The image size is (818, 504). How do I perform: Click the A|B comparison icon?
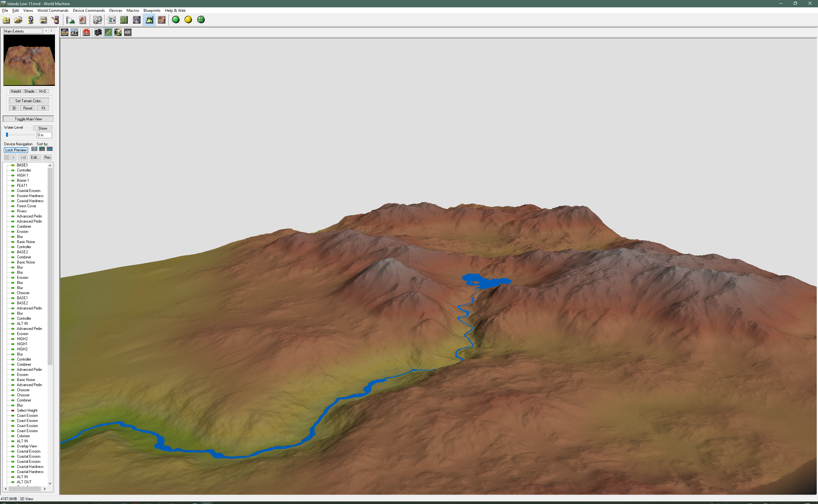tap(127, 32)
